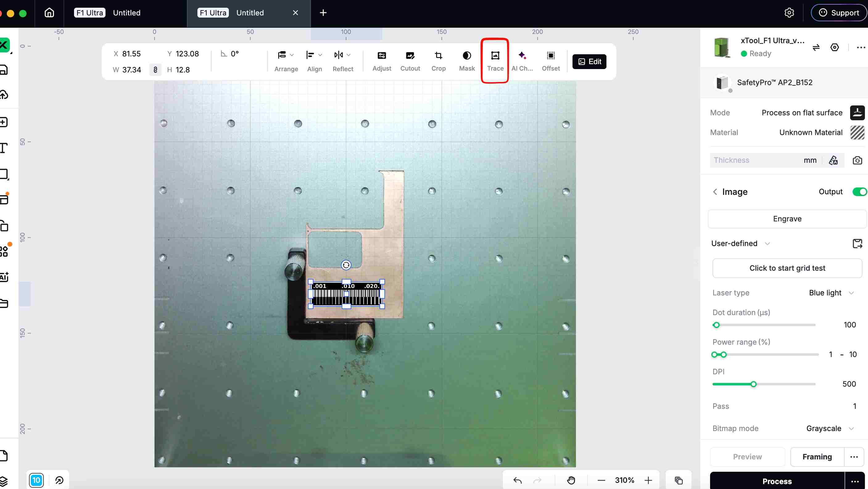The height and width of the screenshot is (489, 868).
Task: Click the undo arrow
Action: click(518, 480)
